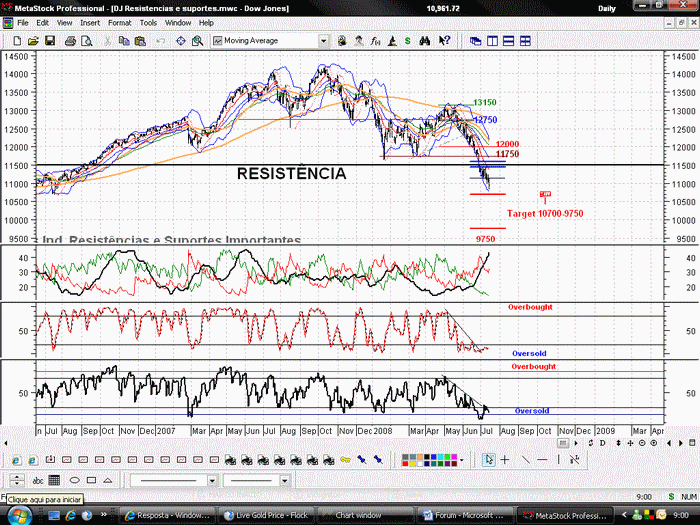Select the crosshair plus drawing tool
This screenshot has height=525, width=700.
(505, 459)
